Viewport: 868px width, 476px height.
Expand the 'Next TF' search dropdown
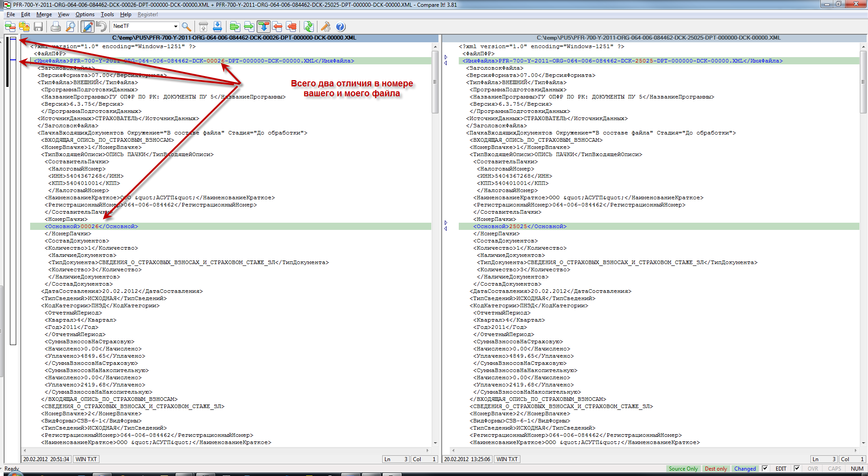(176, 27)
